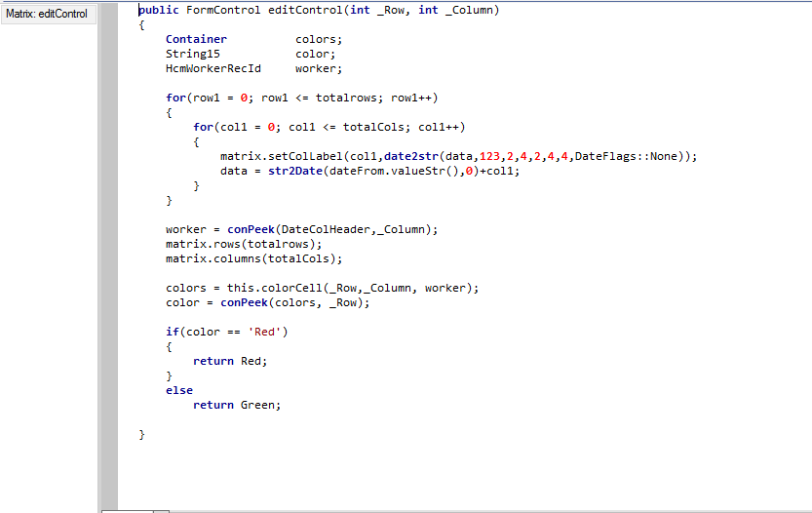Click the 'color = conPeek(colors, _Row)' line
This screenshot has height=513, width=812.
click(x=268, y=302)
